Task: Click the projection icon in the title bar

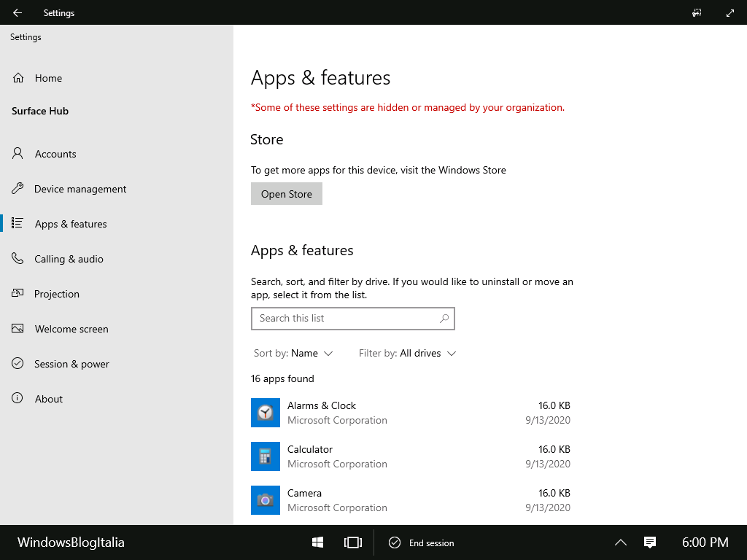Action: (x=697, y=13)
